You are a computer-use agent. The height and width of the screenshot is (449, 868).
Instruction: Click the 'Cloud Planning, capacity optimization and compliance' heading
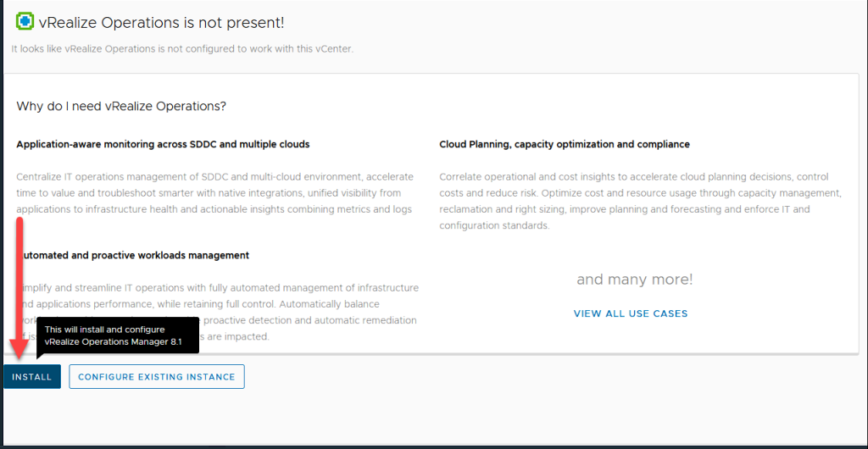[565, 145]
